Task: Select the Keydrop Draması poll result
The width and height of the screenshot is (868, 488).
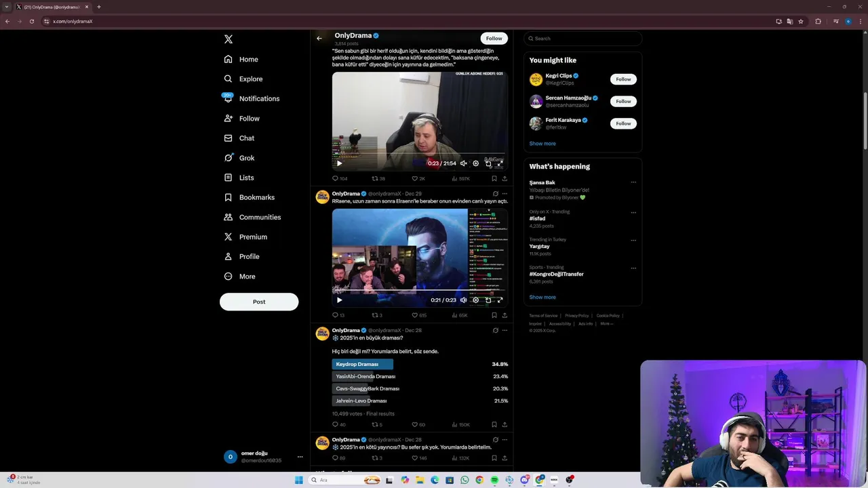Action: coord(420,364)
